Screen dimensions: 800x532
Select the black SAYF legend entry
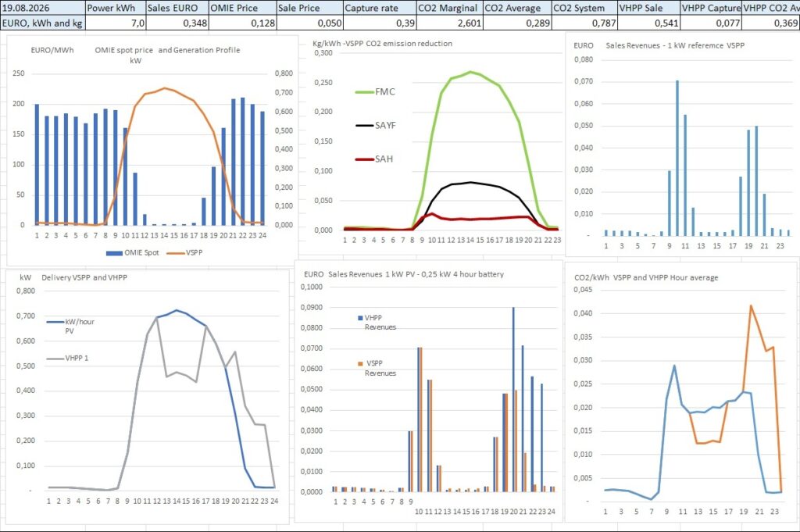point(376,126)
